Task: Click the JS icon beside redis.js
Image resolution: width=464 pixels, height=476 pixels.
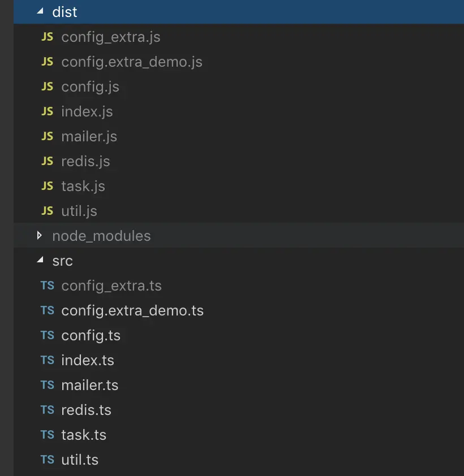Action: coord(48,161)
